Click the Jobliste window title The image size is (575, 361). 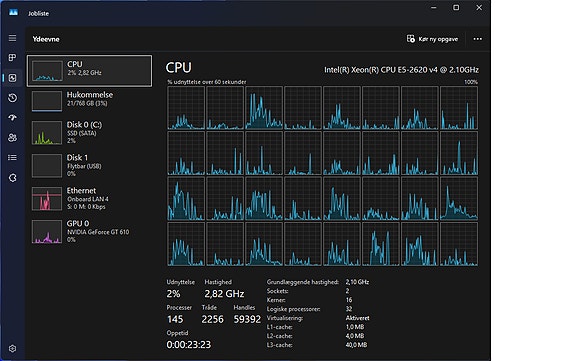[39, 13]
